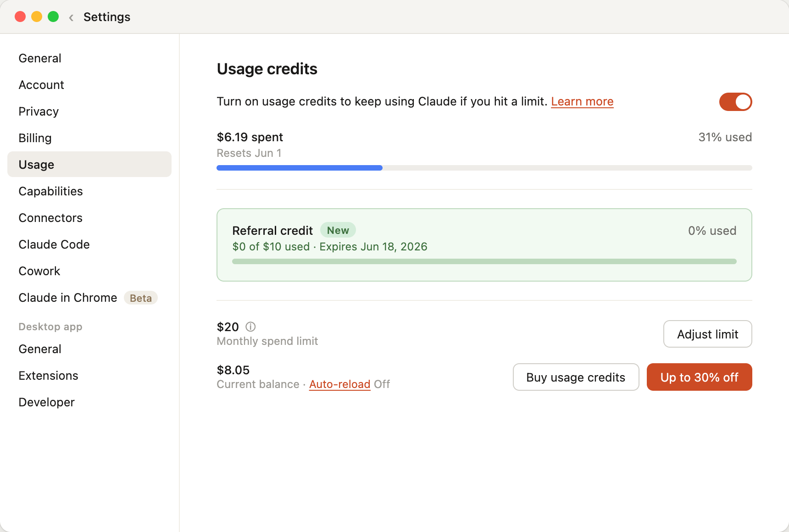Click the Adjust limit button
The height and width of the screenshot is (532, 789).
(707, 334)
